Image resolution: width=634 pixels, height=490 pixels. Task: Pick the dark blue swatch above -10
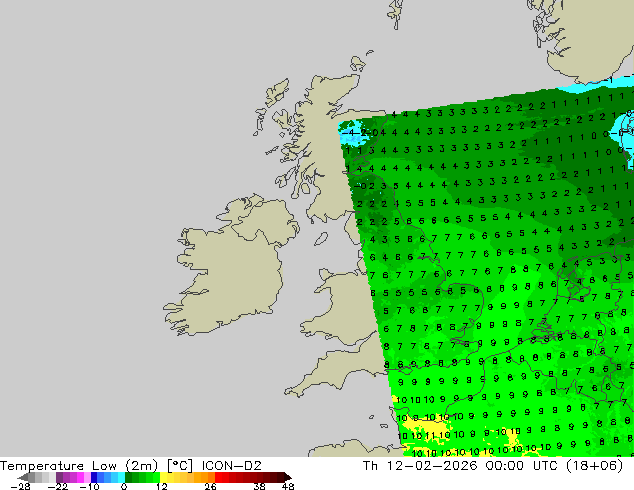94,477
